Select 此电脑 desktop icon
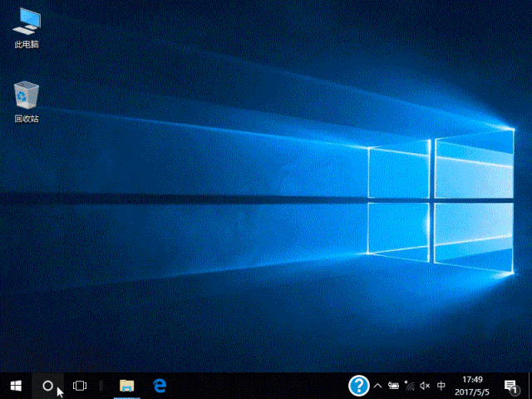This screenshot has width=532, height=399. pos(27,27)
